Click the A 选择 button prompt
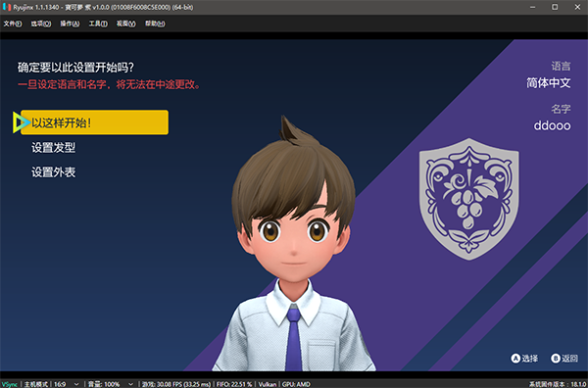Screen dimensions: 588x388 point(524,359)
